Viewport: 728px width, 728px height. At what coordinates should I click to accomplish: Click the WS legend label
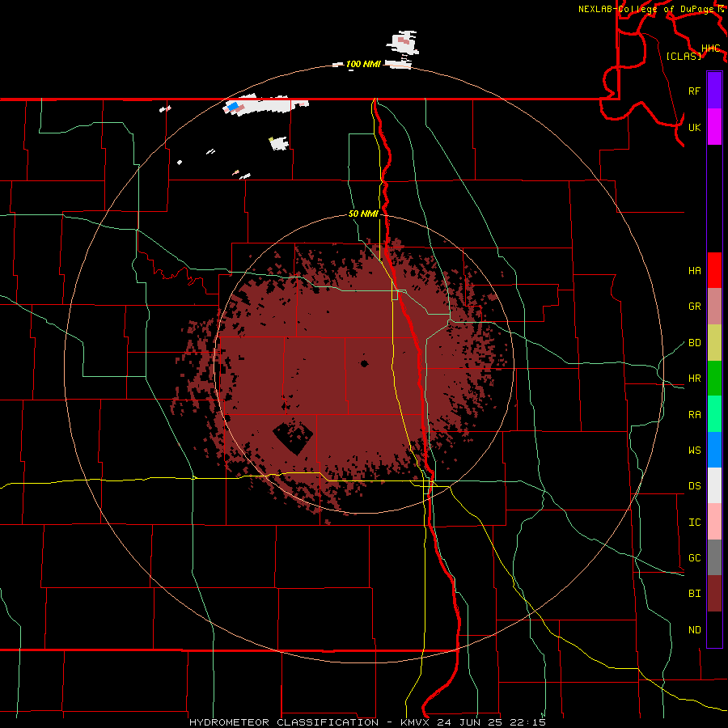694,450
